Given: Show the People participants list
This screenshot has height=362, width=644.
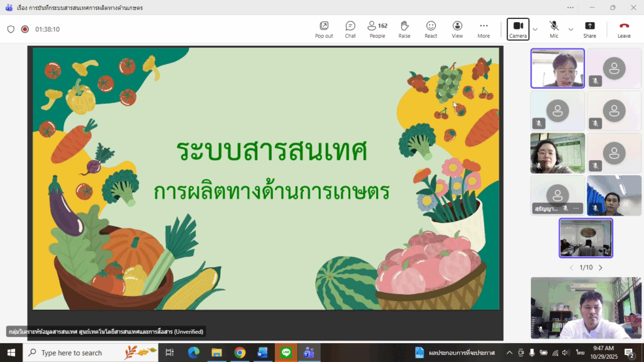Looking at the screenshot, I should [x=377, y=29].
